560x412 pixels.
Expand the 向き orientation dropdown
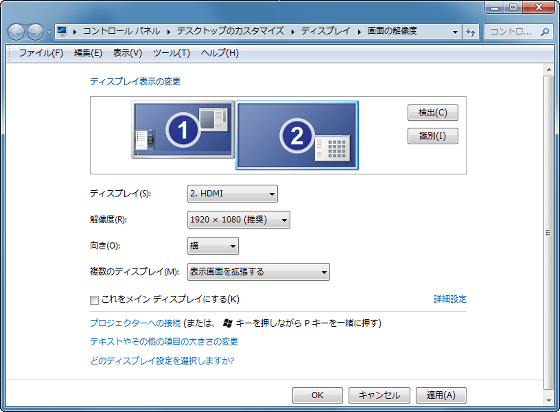(x=213, y=246)
